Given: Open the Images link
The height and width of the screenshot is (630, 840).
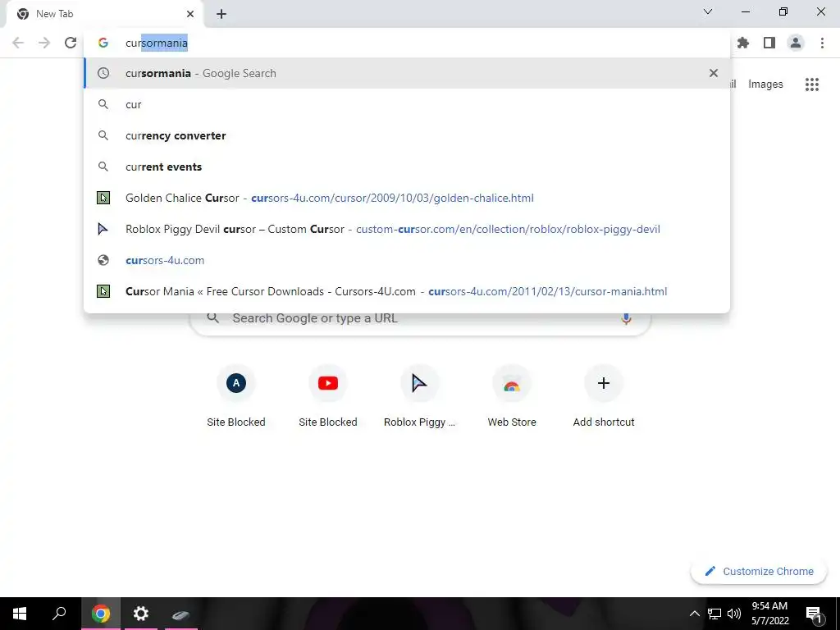Looking at the screenshot, I should click(765, 84).
